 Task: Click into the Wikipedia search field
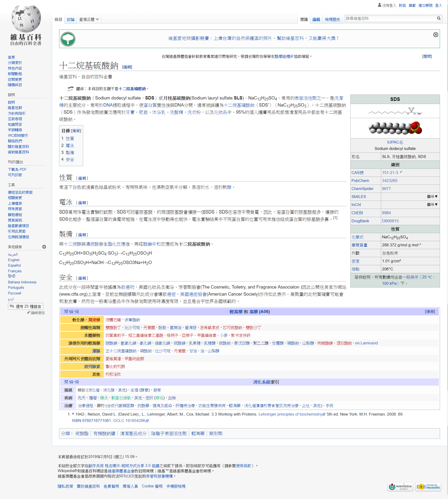coord(390,18)
